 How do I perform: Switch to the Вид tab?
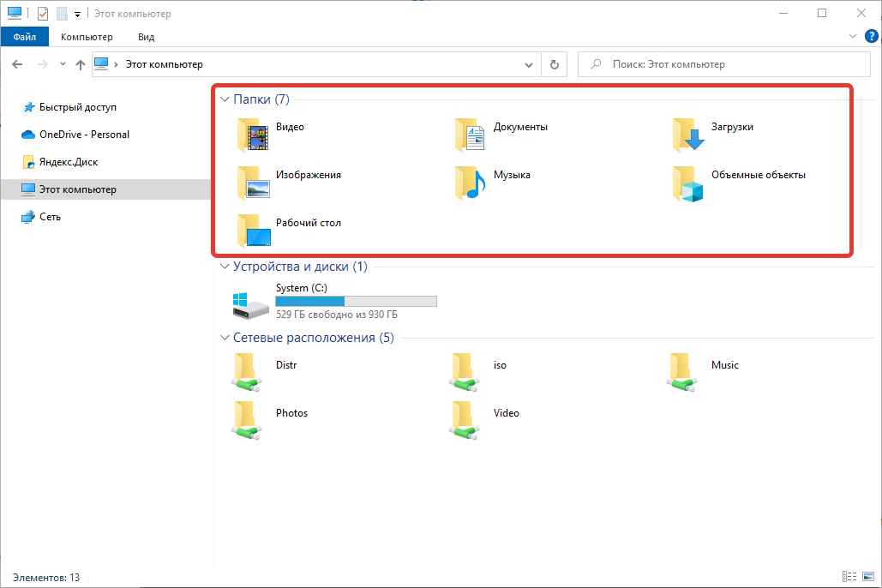tap(146, 37)
